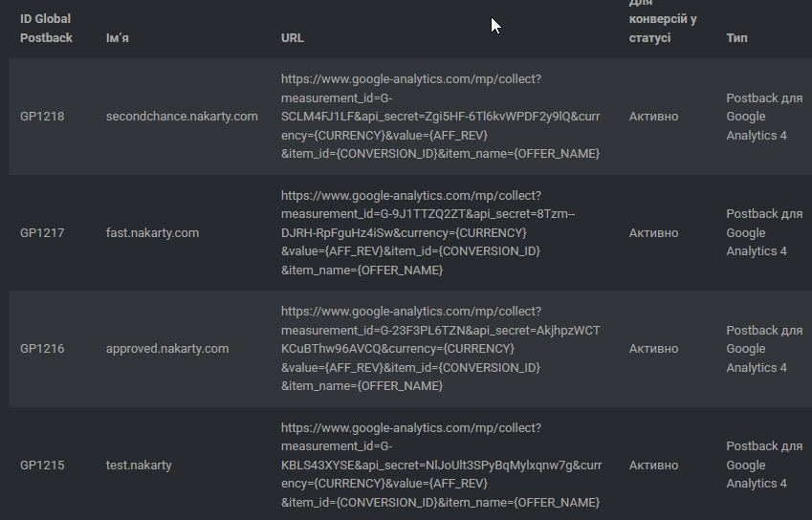Click Активно status in the approved.nakarty.com row
This screenshot has width=812, height=520.
coord(653,349)
